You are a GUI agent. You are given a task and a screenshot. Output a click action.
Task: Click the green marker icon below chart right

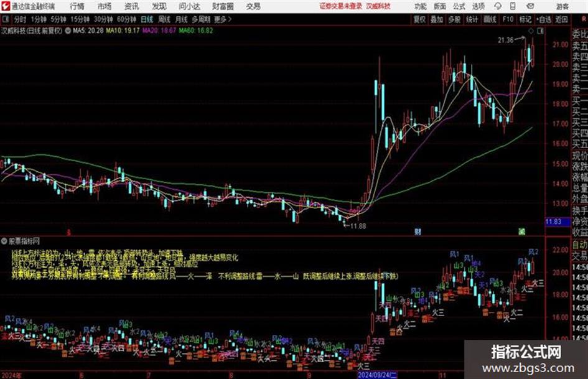[521, 231]
